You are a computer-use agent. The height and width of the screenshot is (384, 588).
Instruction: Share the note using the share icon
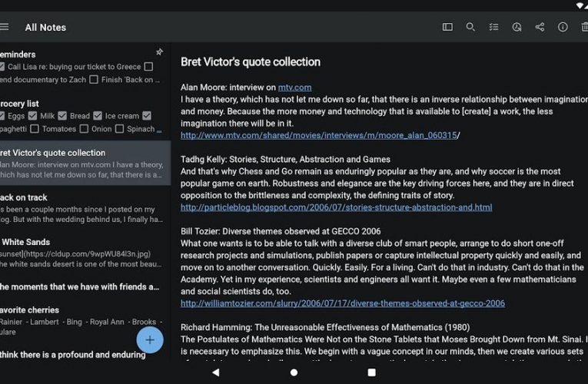540,27
